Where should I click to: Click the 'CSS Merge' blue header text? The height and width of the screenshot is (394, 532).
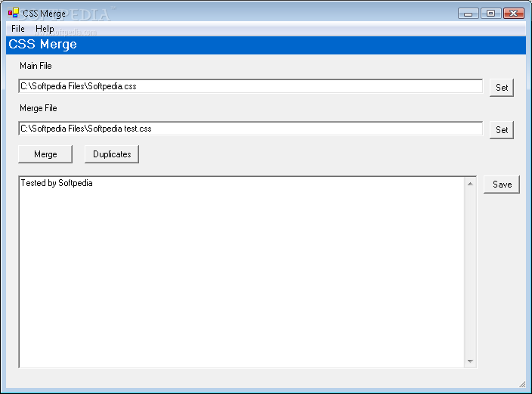tap(43, 45)
